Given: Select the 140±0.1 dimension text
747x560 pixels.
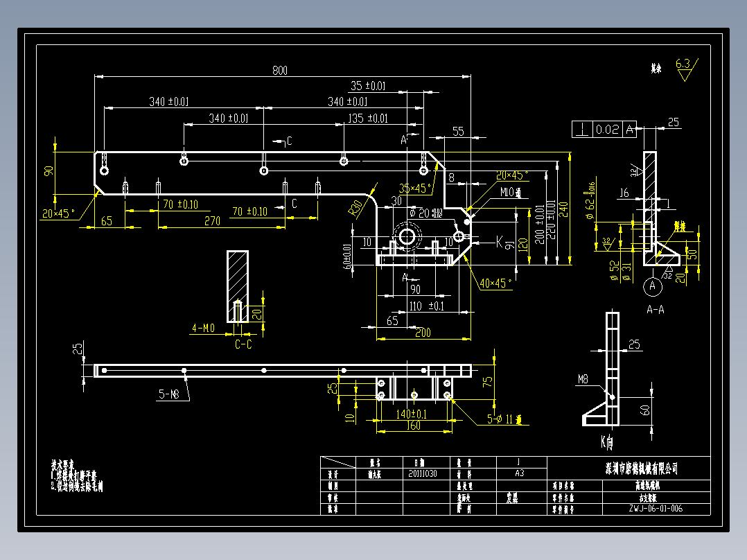Looking at the screenshot, I should pyautogui.click(x=411, y=414).
